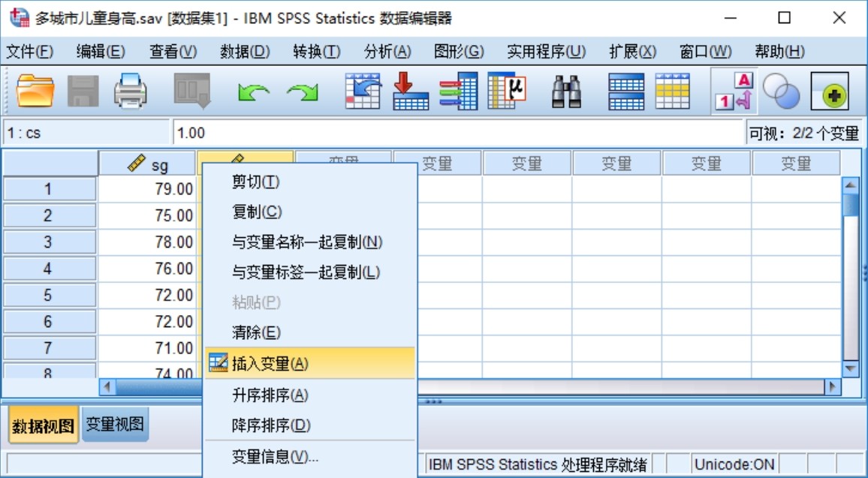
Task: Click the cell value 76.00
Action: coord(147,269)
